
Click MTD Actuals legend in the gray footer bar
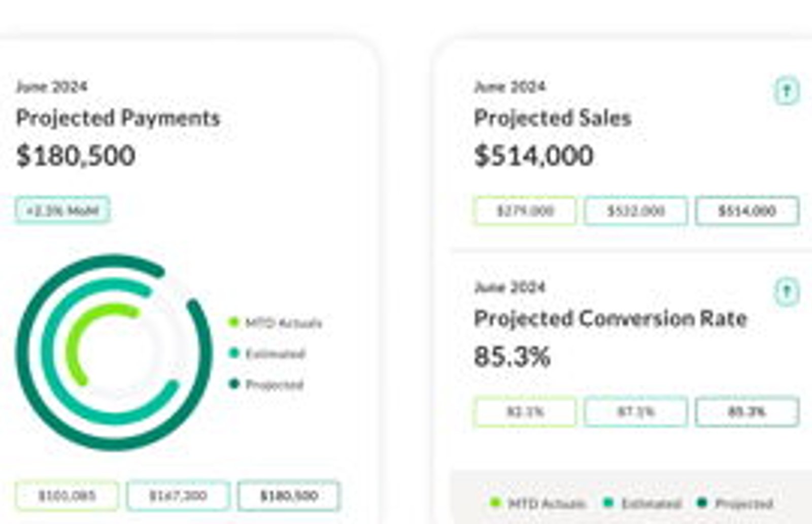tap(538, 503)
